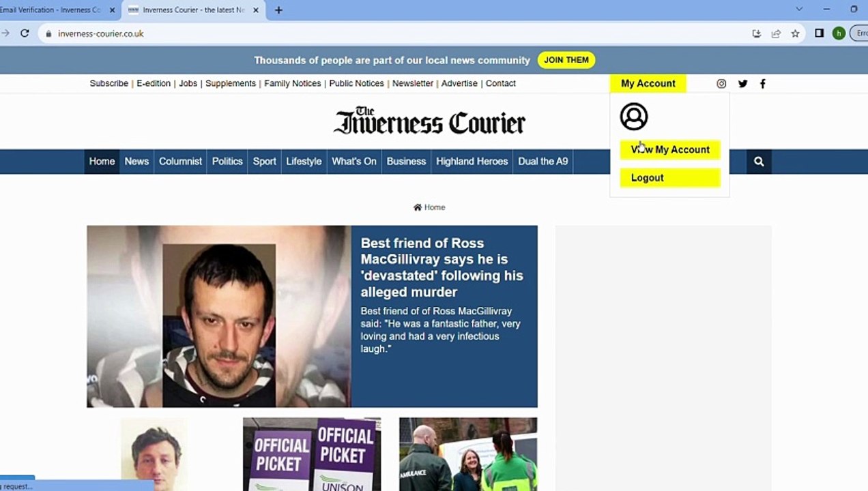Click the JOIN THEM button
Image resolution: width=868 pixels, height=491 pixels.
(x=566, y=60)
